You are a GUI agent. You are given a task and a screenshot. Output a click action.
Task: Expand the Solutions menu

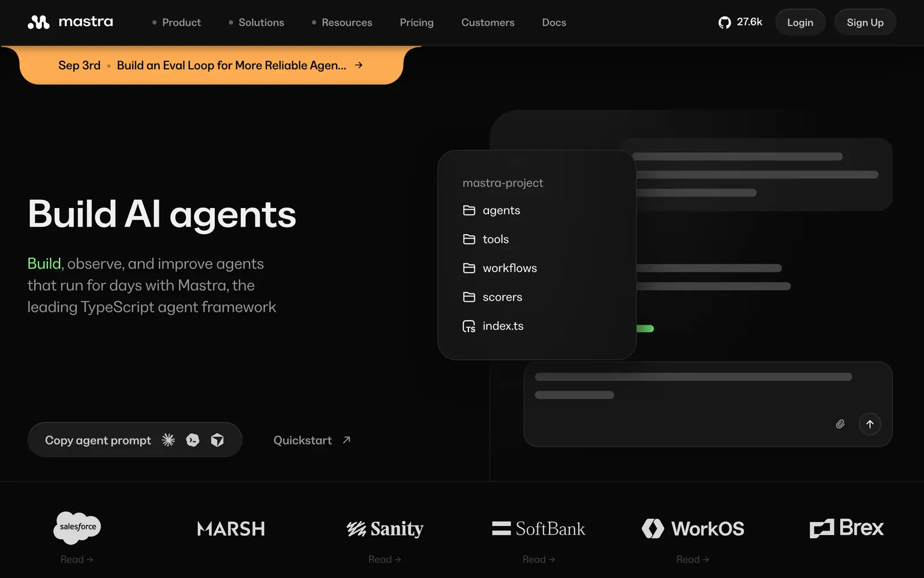(256, 23)
